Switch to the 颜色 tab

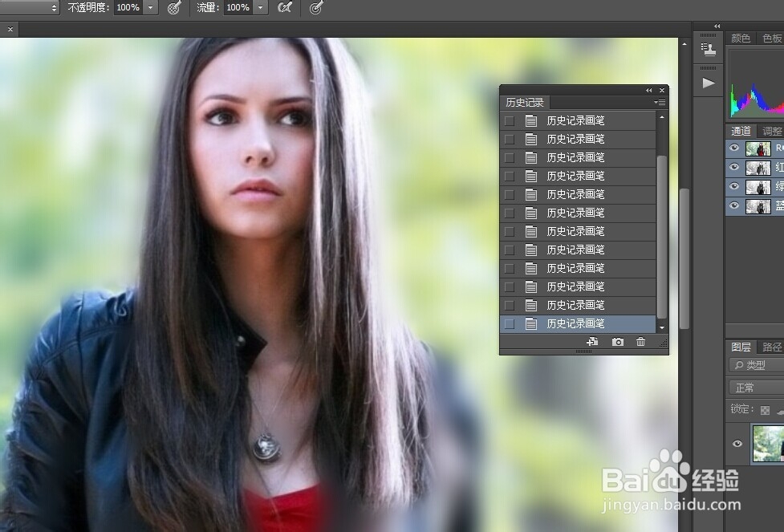coord(741,38)
